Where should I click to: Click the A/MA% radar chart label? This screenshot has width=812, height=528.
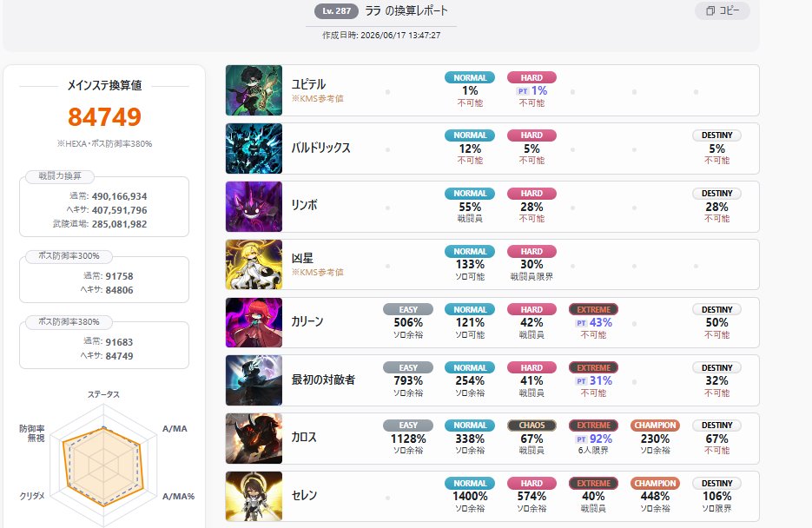pos(178,496)
